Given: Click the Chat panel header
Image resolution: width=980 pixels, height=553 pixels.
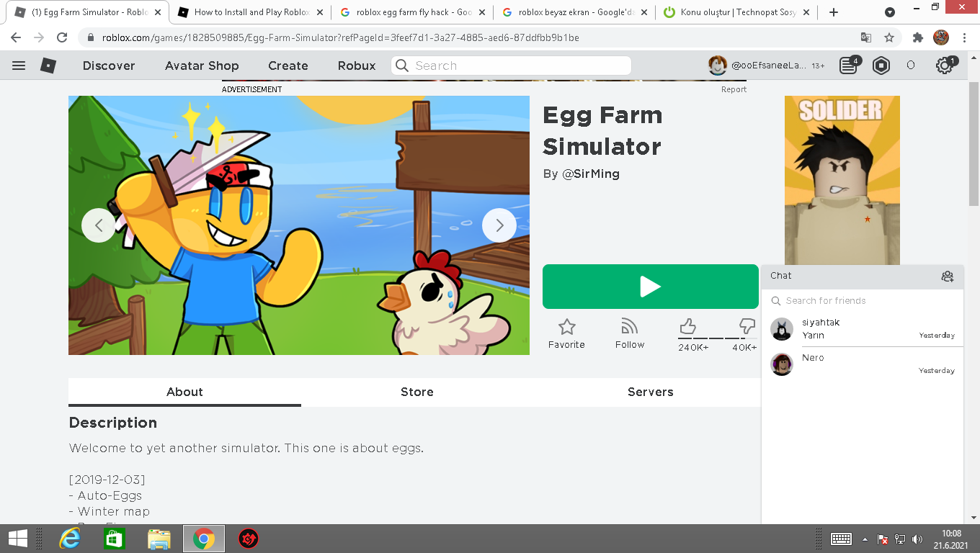Looking at the screenshot, I should tap(863, 276).
